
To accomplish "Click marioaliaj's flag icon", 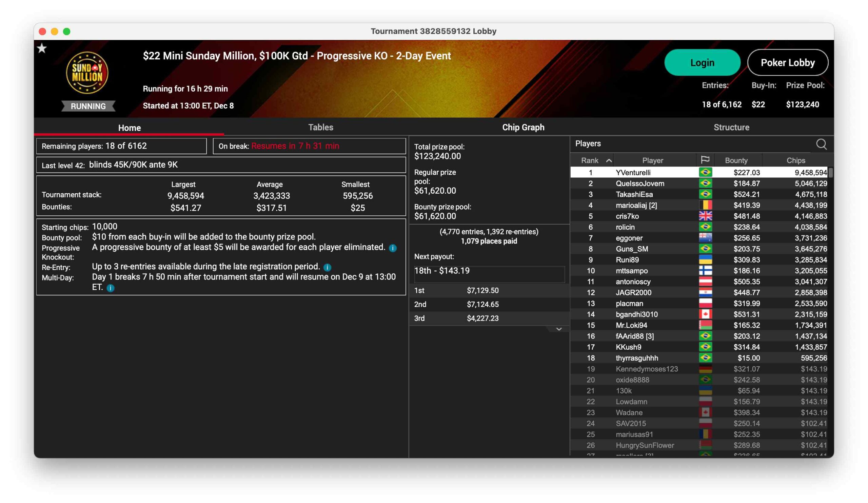I will click(x=706, y=205).
